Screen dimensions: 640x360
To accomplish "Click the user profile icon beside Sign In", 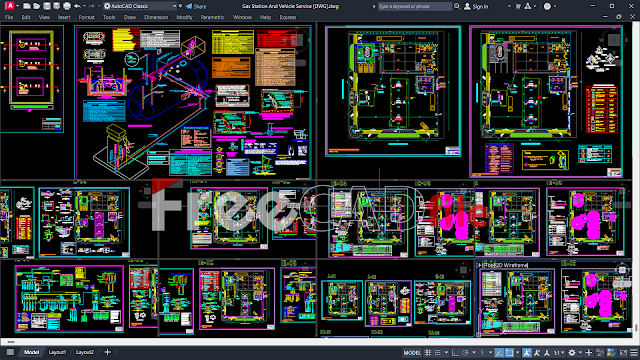I will tap(467, 6).
